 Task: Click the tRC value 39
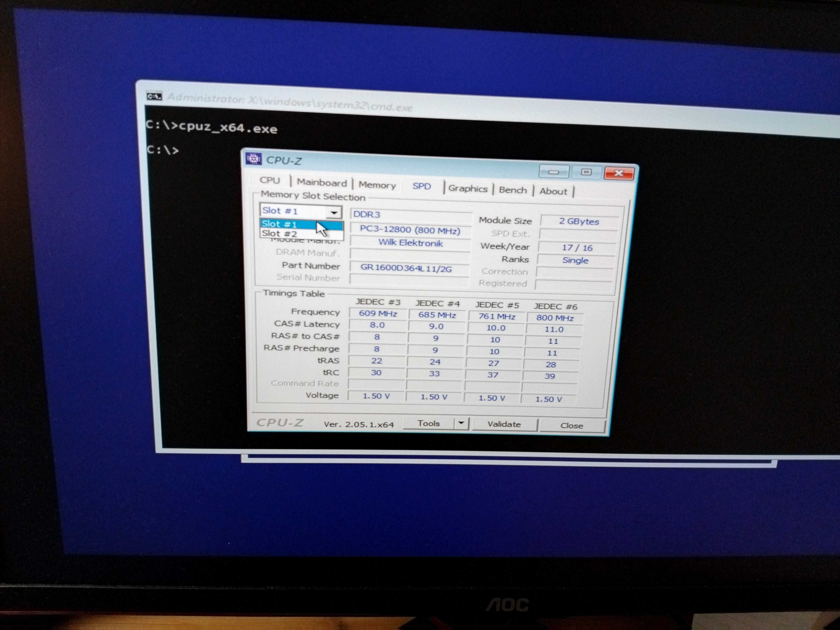coord(550,376)
